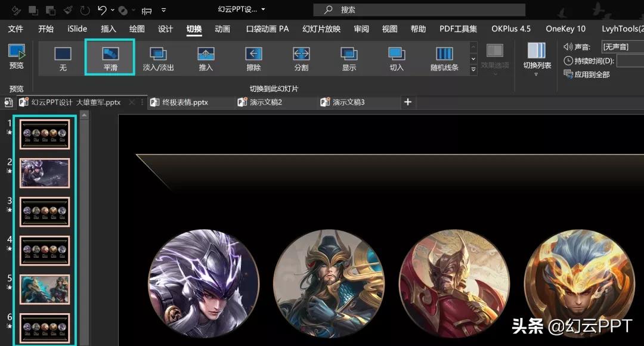Screen dimensions: 644x346
Task: Click the undo arrow in quick access toolbar
Action: pos(102,10)
